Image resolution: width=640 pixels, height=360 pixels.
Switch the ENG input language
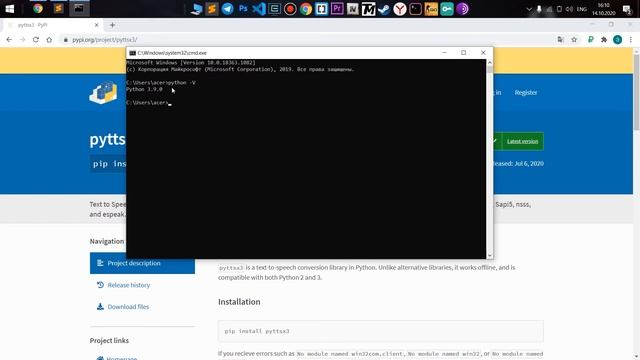(582, 9)
